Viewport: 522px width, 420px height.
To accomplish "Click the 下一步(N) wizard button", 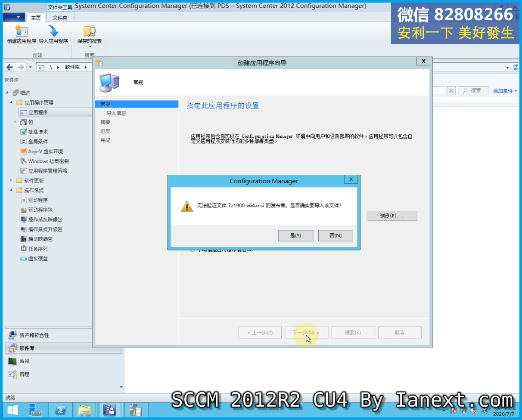I will (307, 333).
